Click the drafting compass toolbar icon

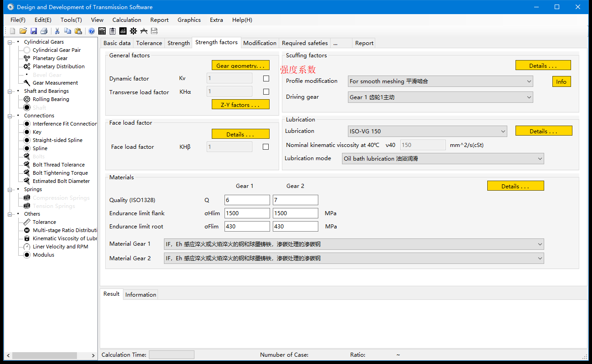[x=144, y=31]
